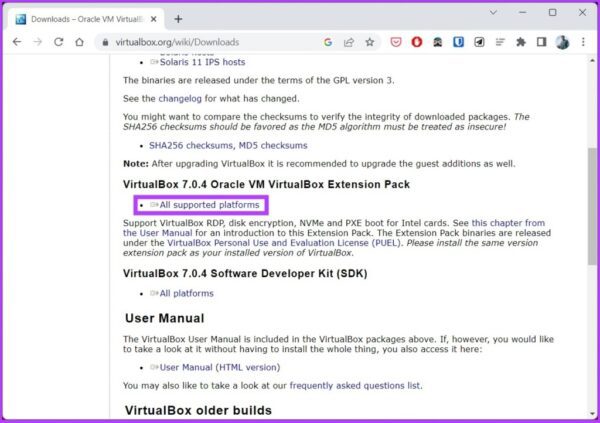The image size is (600, 423).
Task: Click the scrollbar up arrow
Action: click(x=592, y=60)
